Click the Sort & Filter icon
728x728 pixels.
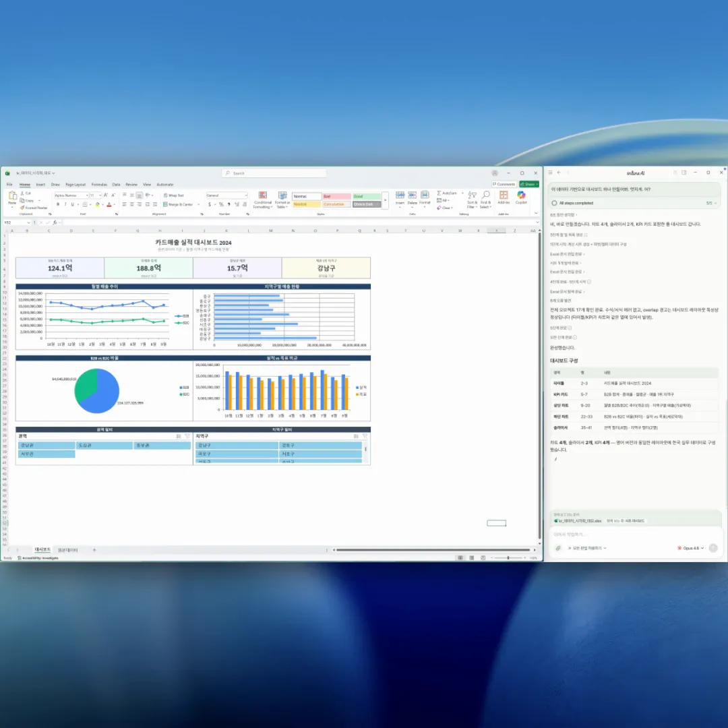coord(472,199)
